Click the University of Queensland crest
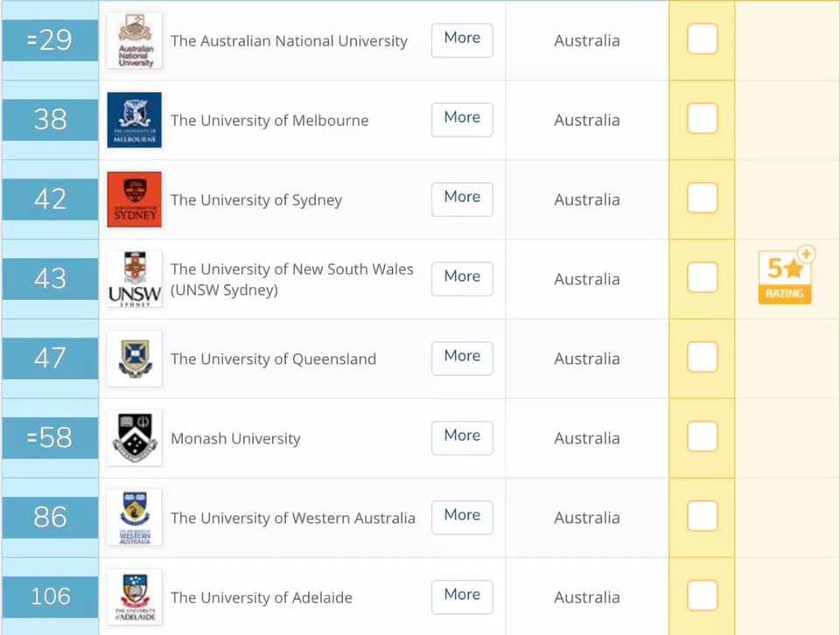Viewport: 840px width, 635px height. [135, 359]
